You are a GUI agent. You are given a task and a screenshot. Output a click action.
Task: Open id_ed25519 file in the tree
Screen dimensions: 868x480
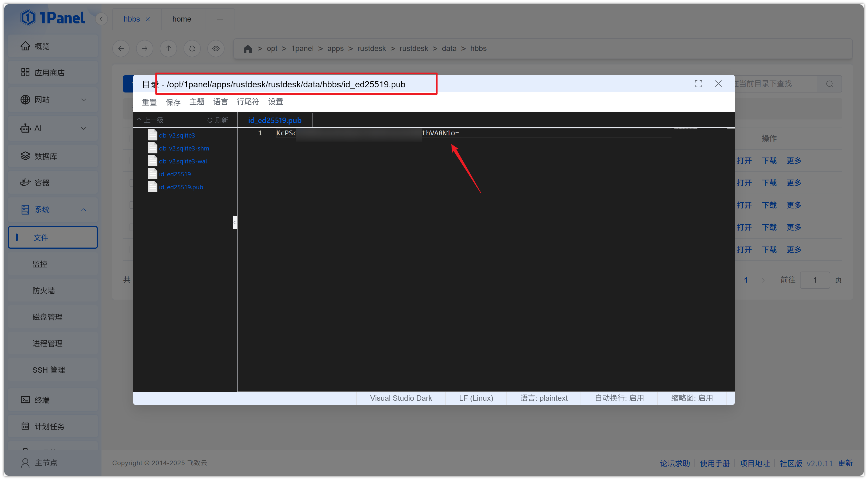[x=175, y=174]
